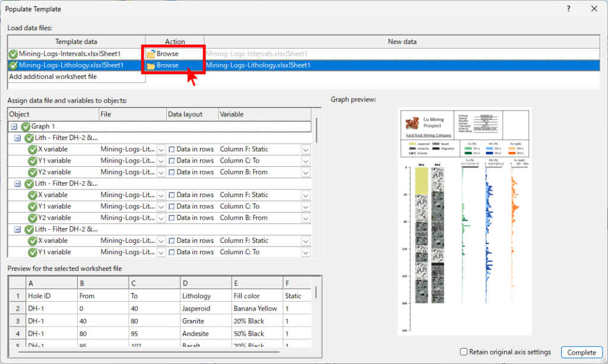Screen dimensions: 608x364
Task: Click the folder icon for Mining-Logs-Lithology Browse
Action: point(151,65)
